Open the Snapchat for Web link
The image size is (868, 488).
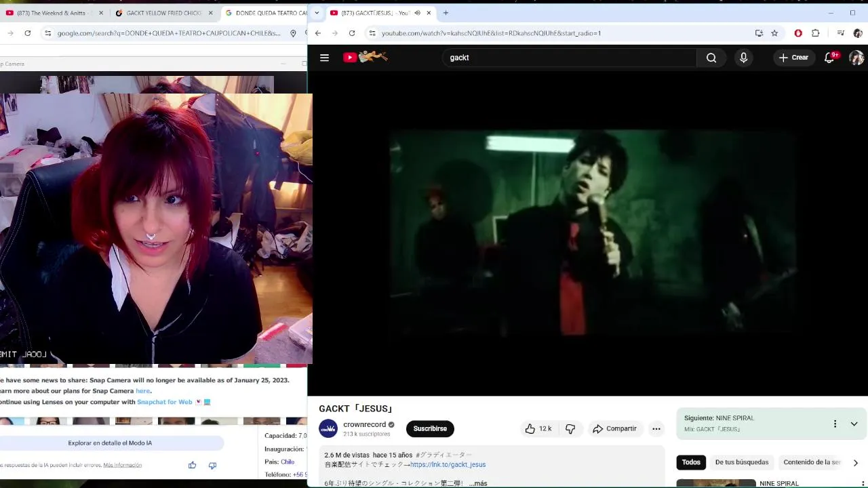(165, 402)
